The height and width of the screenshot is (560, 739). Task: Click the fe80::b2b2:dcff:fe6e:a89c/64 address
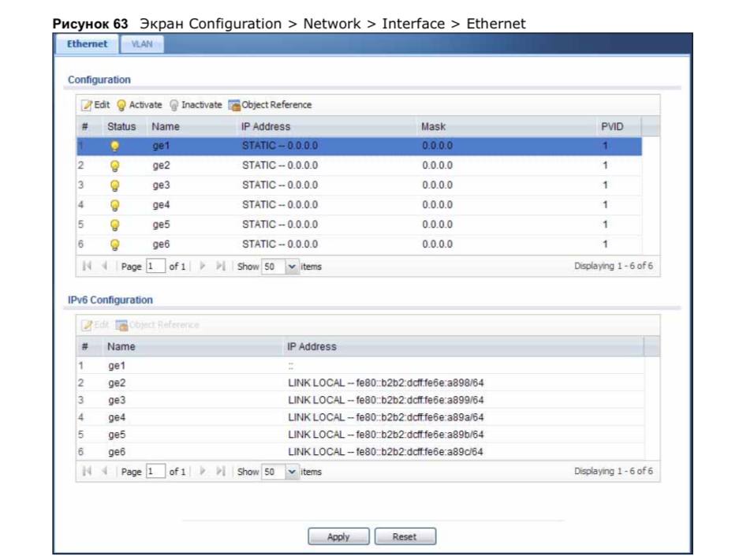coord(420,452)
